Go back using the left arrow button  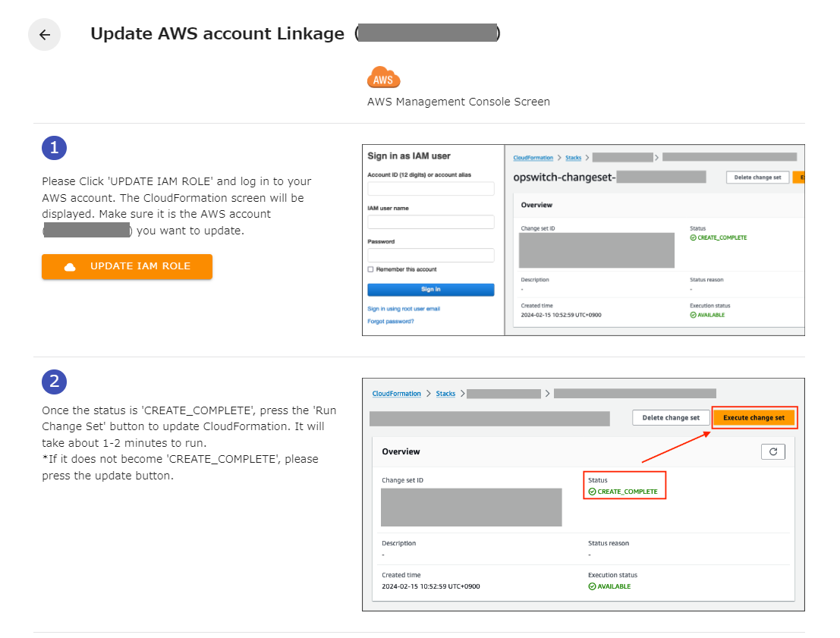[45, 35]
